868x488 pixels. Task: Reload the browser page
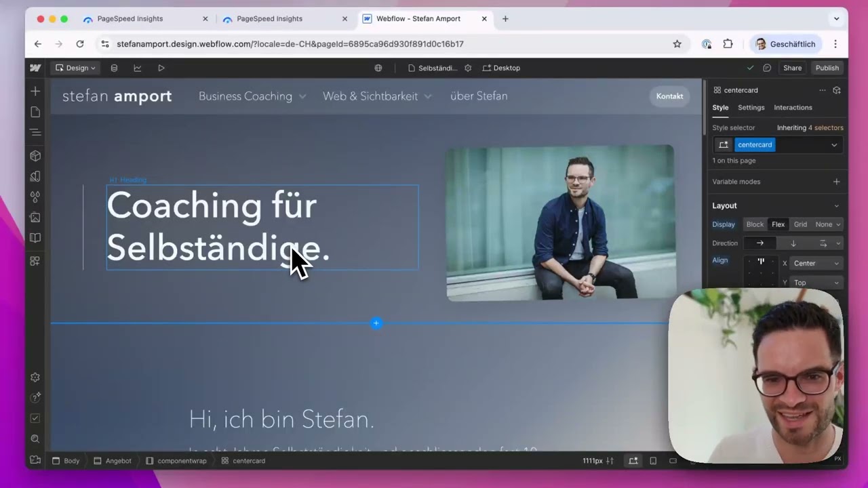[x=80, y=44]
